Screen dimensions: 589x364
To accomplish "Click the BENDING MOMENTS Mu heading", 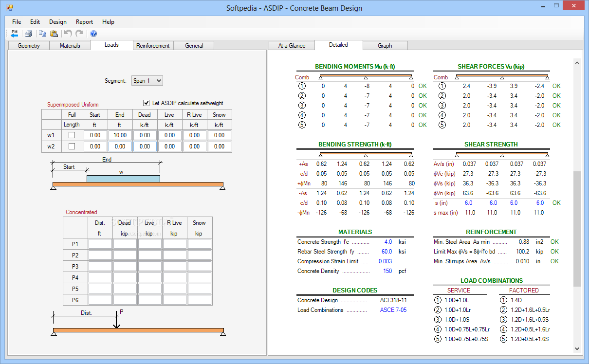I will click(355, 67).
